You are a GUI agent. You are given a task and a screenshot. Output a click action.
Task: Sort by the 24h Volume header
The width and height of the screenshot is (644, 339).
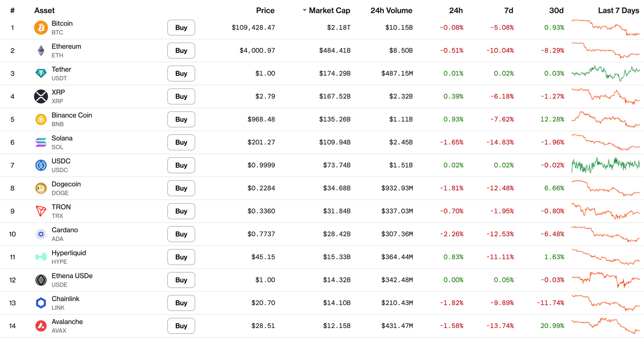coord(391,10)
